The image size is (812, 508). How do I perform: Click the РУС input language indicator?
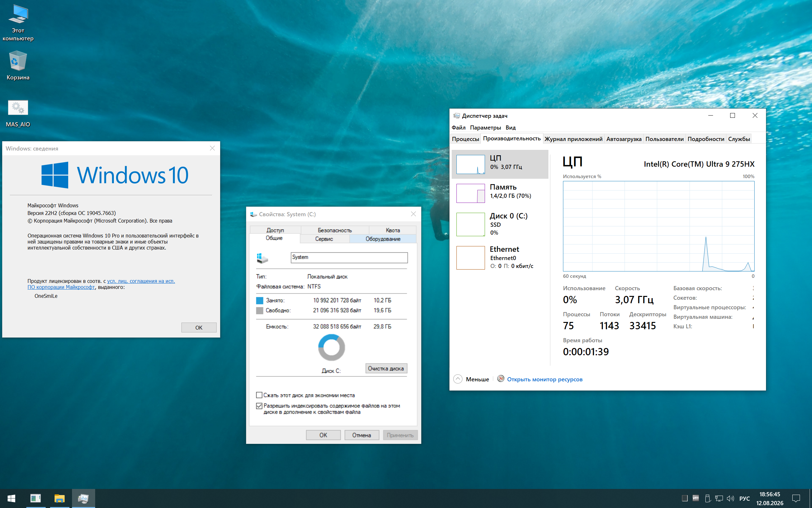pyautogui.click(x=744, y=498)
